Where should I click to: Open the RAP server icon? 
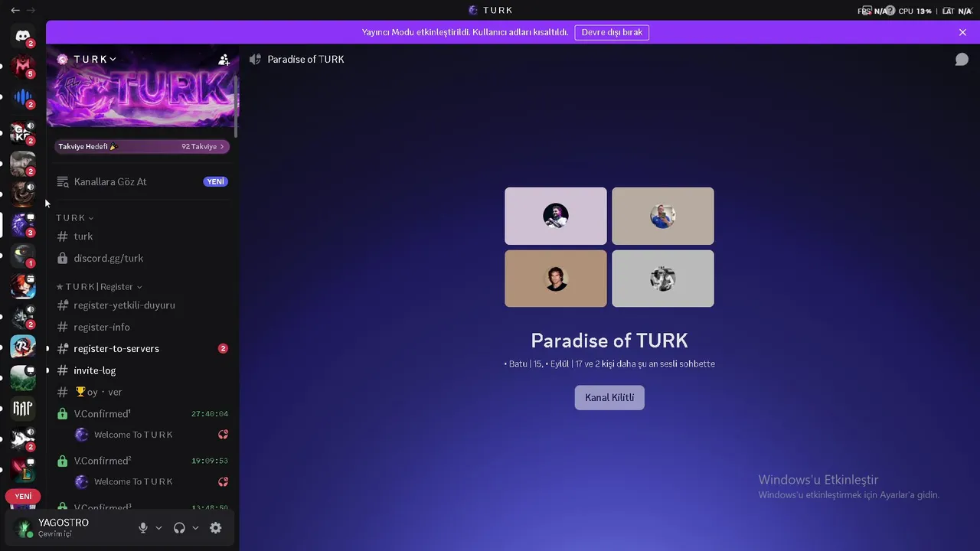pos(21,409)
